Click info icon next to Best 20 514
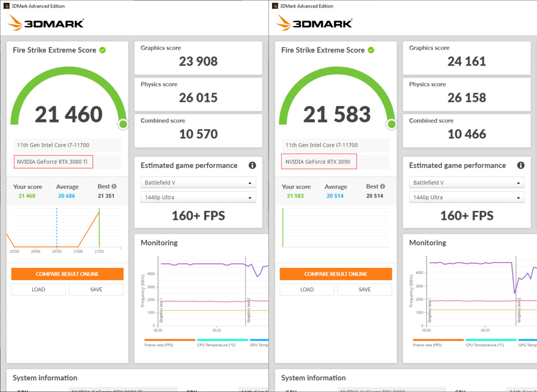 point(383,186)
